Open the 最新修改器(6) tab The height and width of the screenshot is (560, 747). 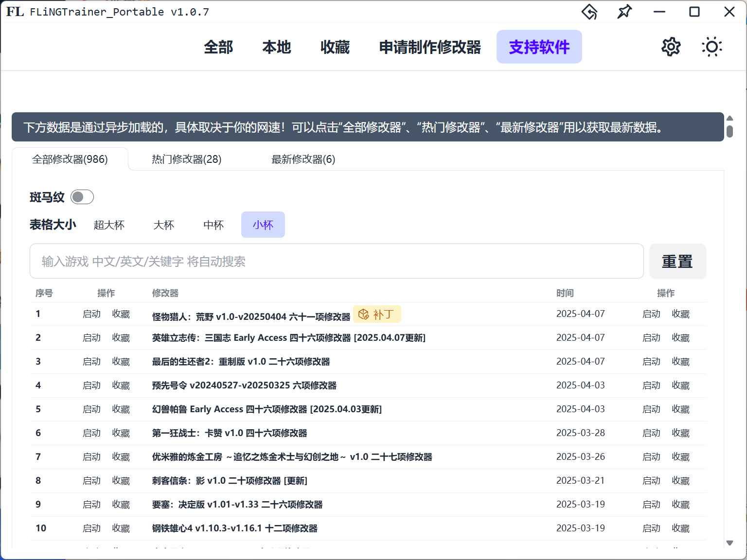[x=303, y=159]
